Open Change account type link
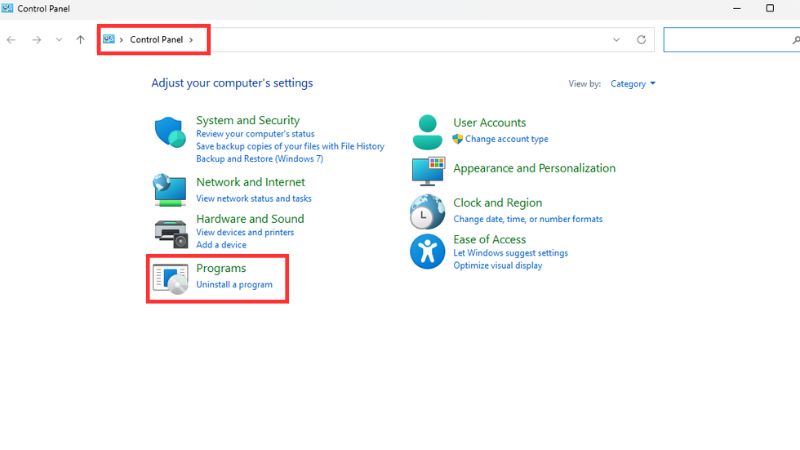 pyautogui.click(x=506, y=139)
